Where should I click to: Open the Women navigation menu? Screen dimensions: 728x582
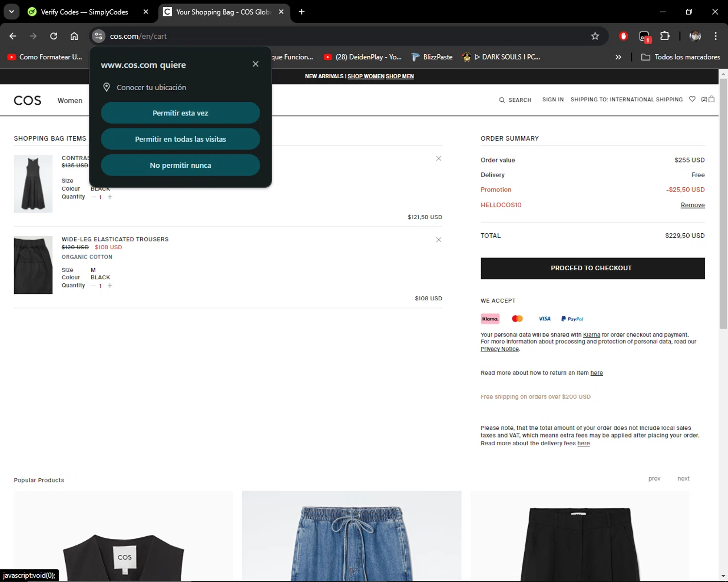[x=70, y=100]
